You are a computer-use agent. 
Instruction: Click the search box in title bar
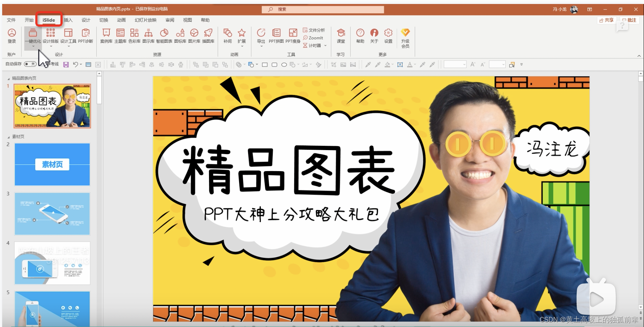coord(323,9)
